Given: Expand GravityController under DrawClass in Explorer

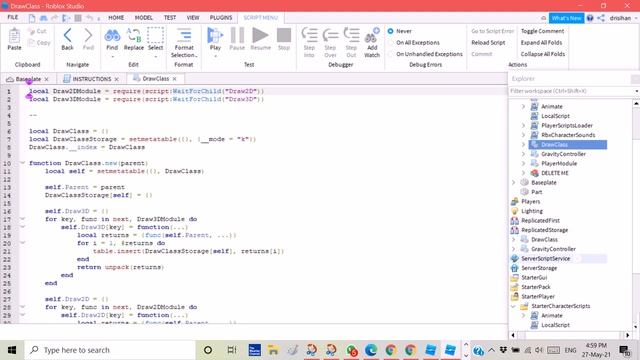Looking at the screenshot, I should (x=523, y=154).
